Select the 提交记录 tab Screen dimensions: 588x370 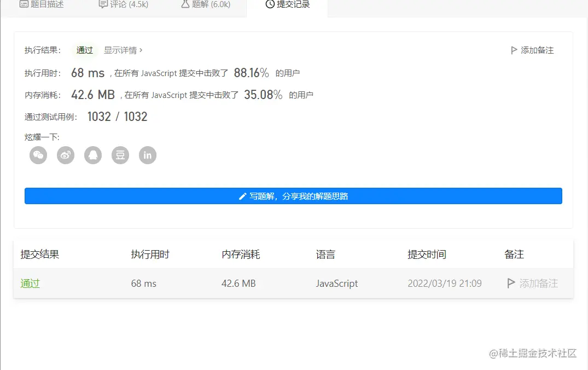point(288,4)
